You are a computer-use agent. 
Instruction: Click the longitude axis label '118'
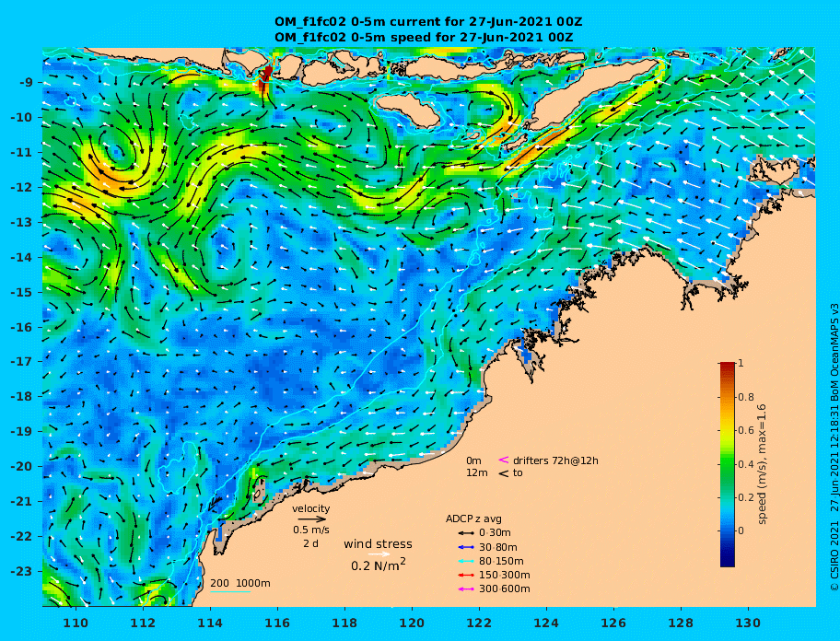point(344,624)
